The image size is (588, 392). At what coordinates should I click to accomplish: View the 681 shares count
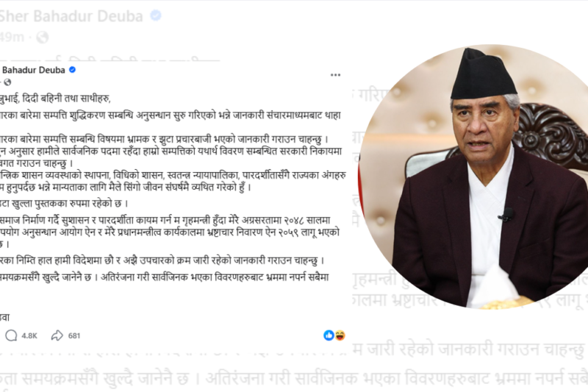pos(74,335)
